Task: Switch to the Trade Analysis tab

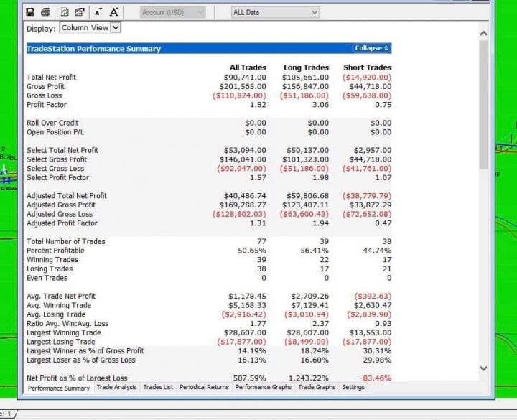Action: pos(116,387)
